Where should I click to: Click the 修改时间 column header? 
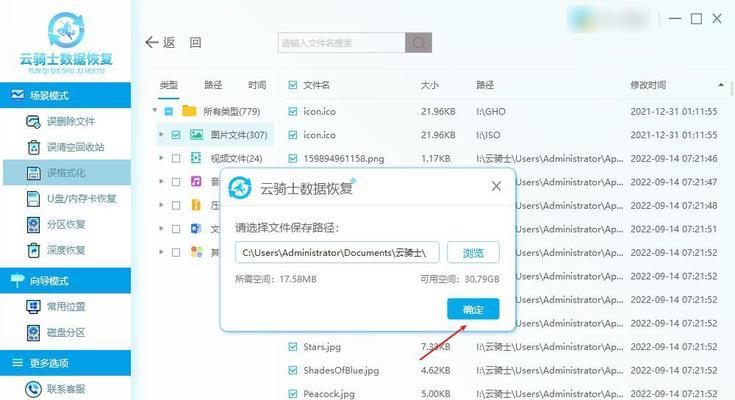click(648, 85)
